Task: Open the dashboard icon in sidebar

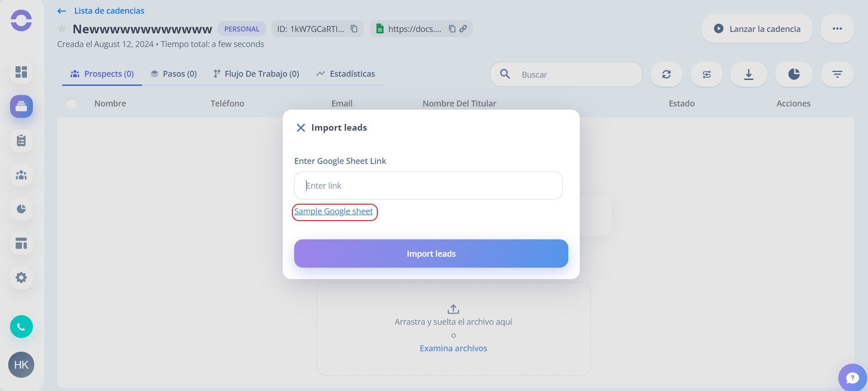Action: pos(21,72)
